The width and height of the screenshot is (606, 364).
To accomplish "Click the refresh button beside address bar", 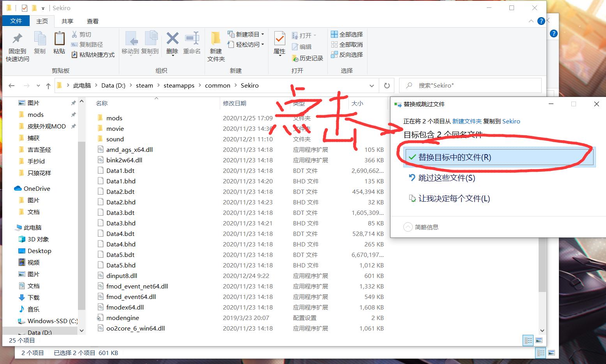I will [387, 86].
